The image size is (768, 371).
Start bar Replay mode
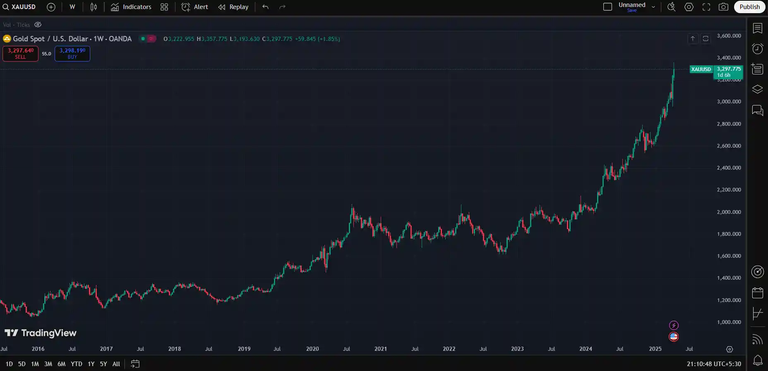tap(233, 7)
